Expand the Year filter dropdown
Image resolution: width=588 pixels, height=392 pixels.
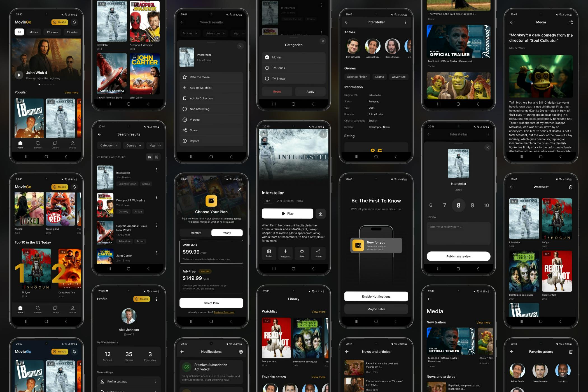(155, 145)
